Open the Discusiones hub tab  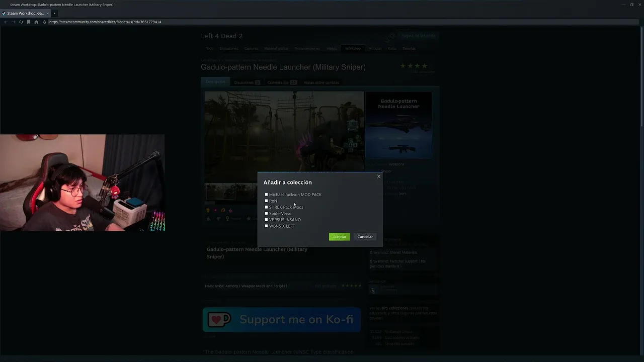pos(229,49)
